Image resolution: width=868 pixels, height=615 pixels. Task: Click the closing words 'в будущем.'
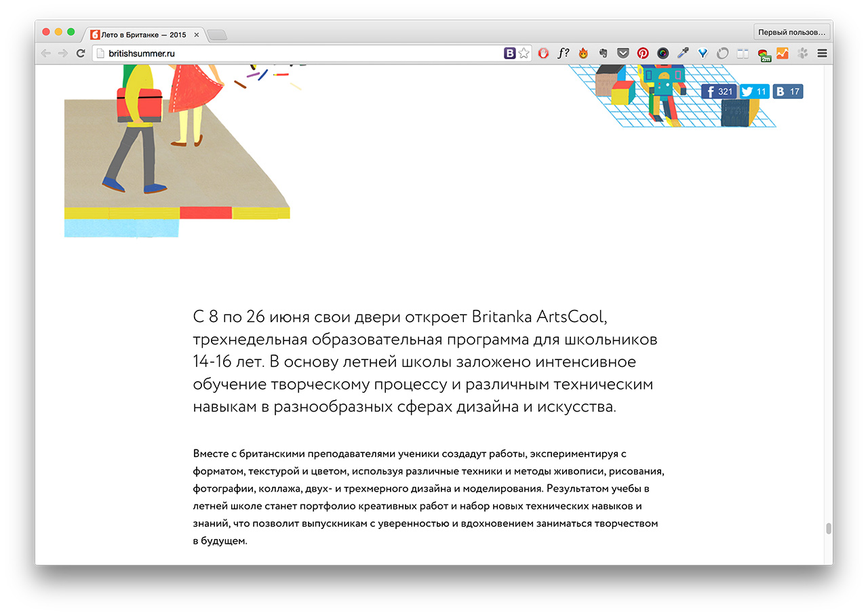point(220,541)
